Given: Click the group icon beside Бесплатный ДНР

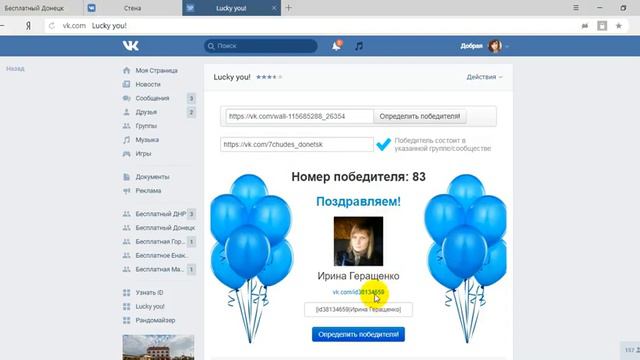Looking at the screenshot, I should pyautogui.click(x=127, y=214).
